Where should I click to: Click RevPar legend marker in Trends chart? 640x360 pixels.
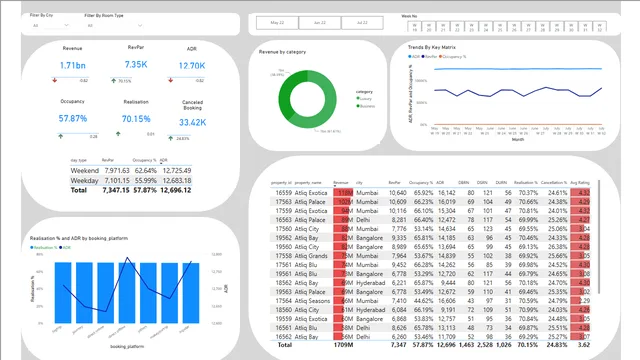(423, 57)
